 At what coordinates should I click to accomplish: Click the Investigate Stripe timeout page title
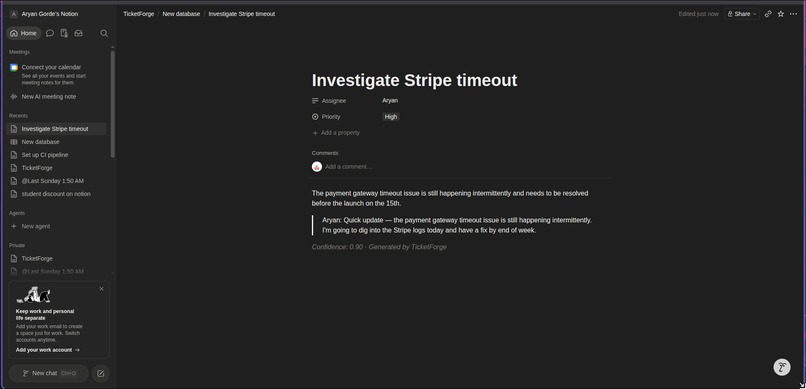(414, 81)
